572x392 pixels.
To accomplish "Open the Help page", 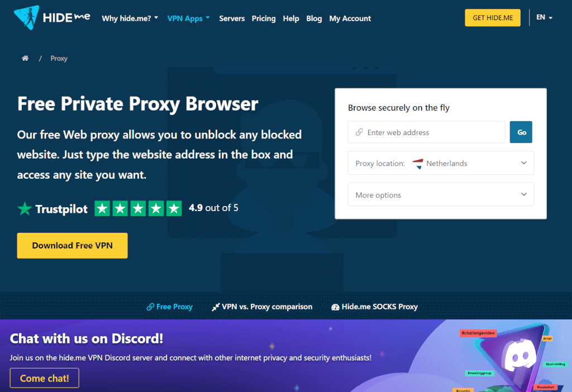I will [290, 18].
